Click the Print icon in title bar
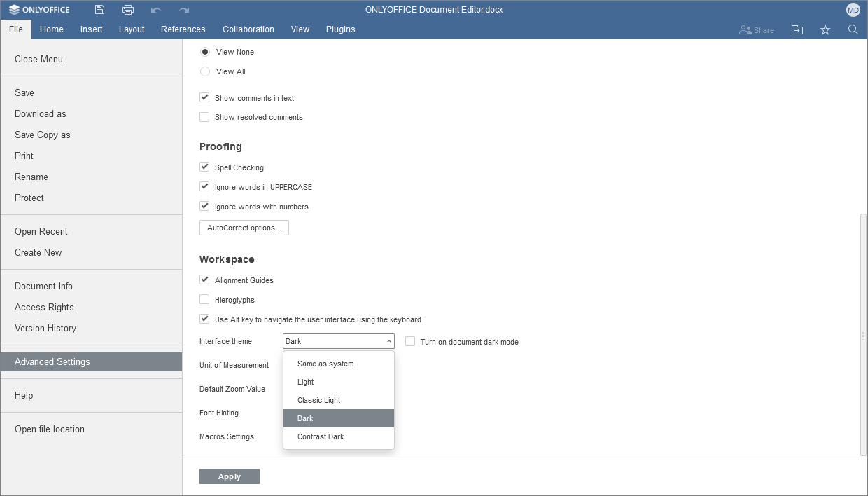The image size is (868, 496). pyautogui.click(x=128, y=10)
